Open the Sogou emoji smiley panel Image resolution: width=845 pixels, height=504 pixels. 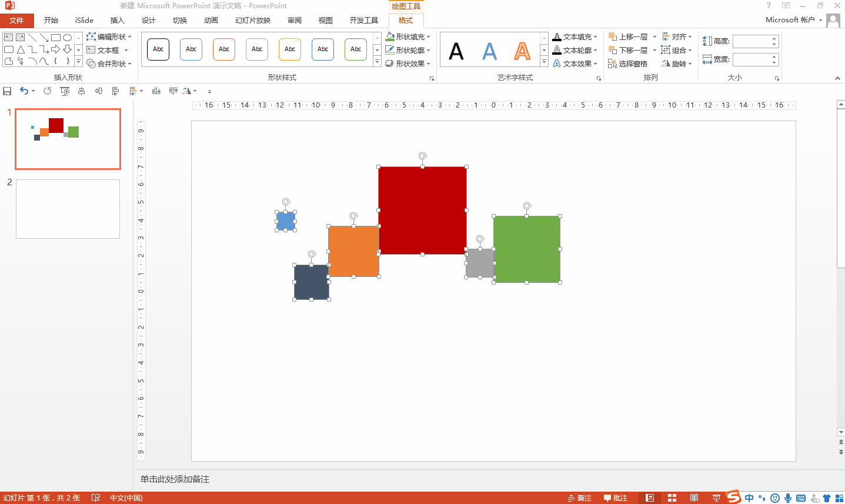point(775,498)
